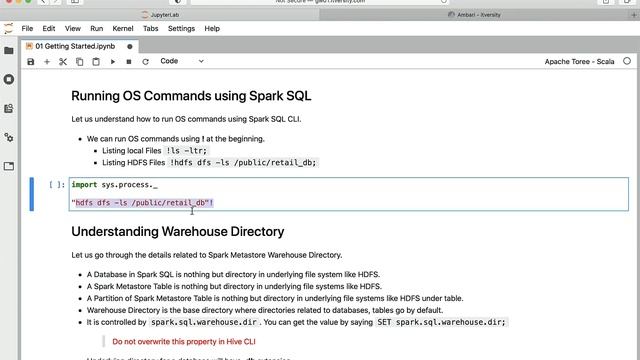Click the blue cell collapser bar
This screenshot has width=640, height=360.
point(32,194)
